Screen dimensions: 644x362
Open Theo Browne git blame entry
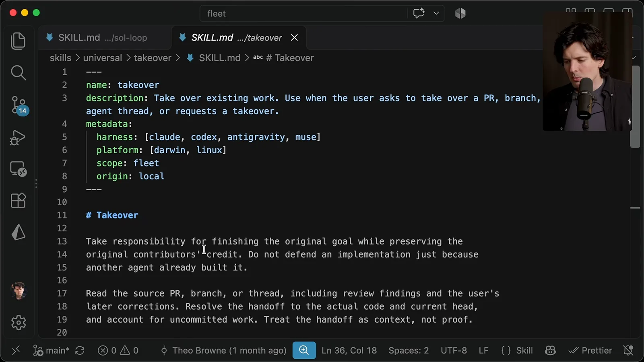pos(223,350)
